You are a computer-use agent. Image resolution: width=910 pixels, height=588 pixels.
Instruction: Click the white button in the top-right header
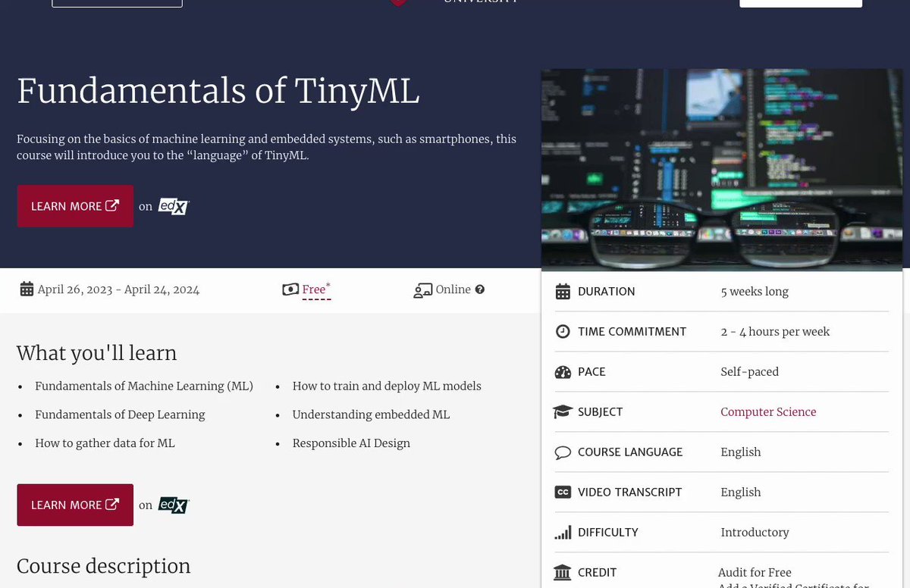(801, 3)
